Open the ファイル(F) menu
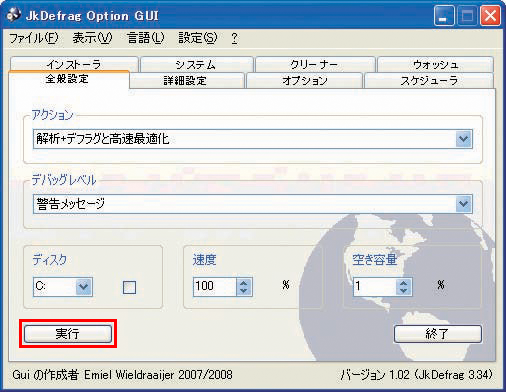506x392 pixels. pos(34,38)
